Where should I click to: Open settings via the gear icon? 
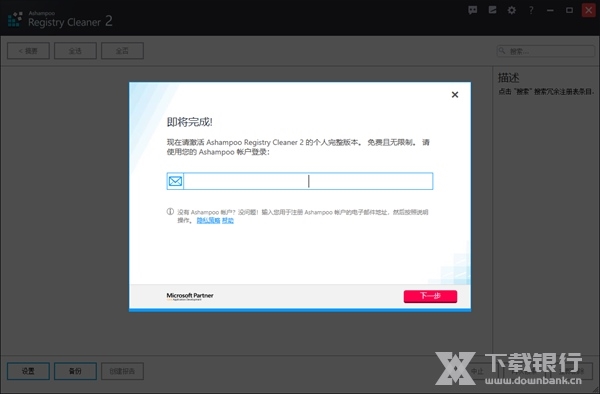(512, 10)
